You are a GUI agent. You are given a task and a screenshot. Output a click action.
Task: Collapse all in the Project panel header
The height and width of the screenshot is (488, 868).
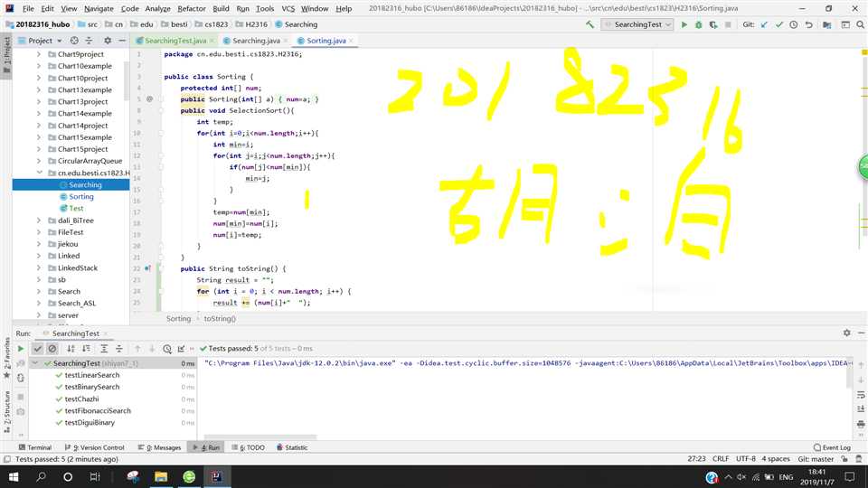coord(90,41)
